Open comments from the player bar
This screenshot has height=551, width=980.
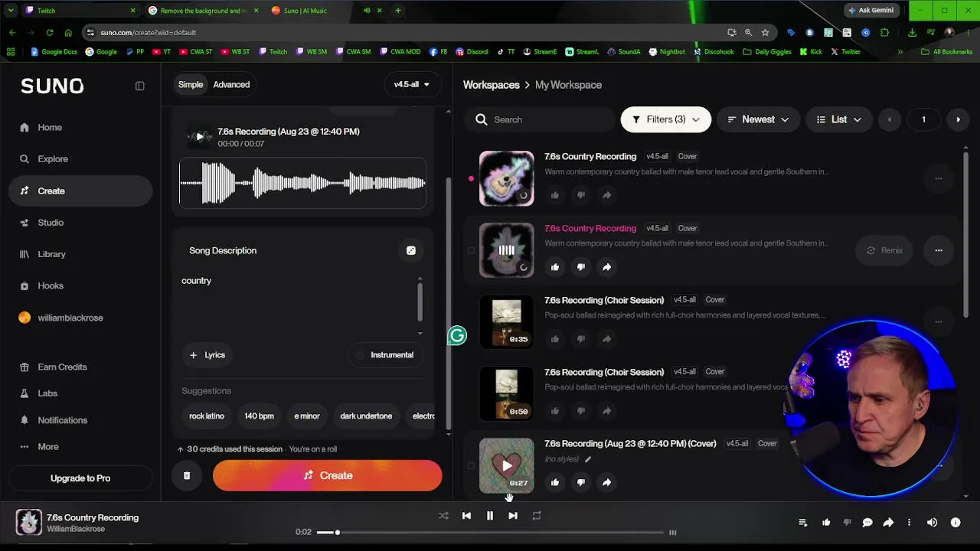coord(867,523)
